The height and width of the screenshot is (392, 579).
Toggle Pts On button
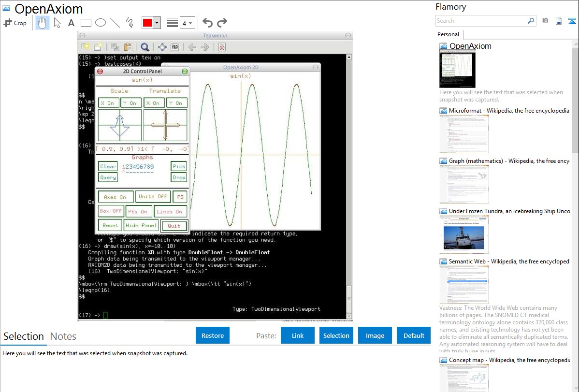[x=139, y=211]
